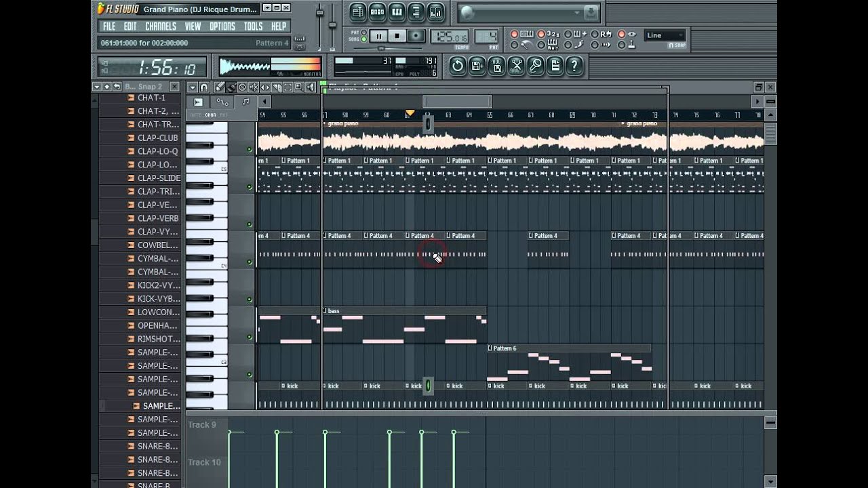Open the VIEW menu
868x488 pixels.
pos(193,26)
